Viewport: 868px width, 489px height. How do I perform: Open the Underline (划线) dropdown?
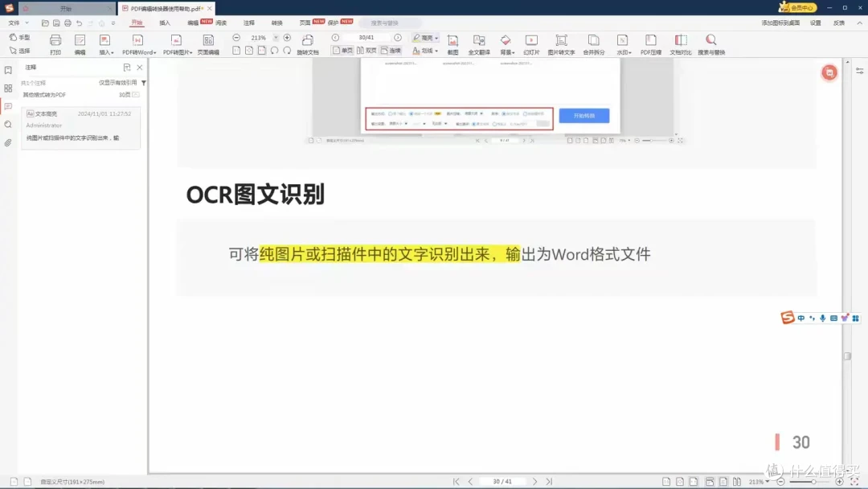(x=436, y=51)
